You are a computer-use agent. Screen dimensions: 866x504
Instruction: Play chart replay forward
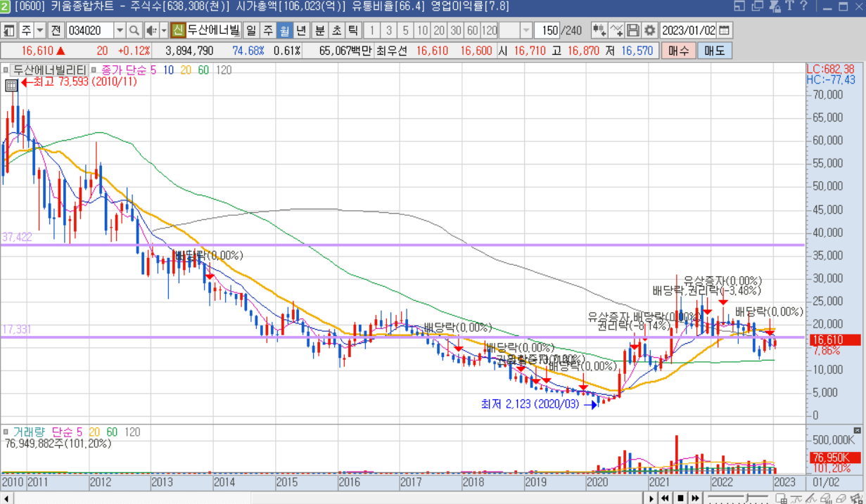[x=651, y=498]
